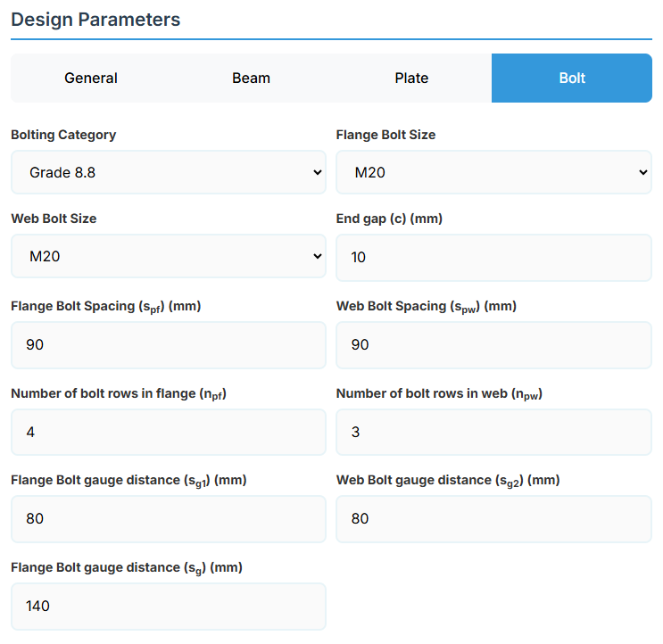
Task: Open the Bolting Category dropdown
Action: click(169, 173)
